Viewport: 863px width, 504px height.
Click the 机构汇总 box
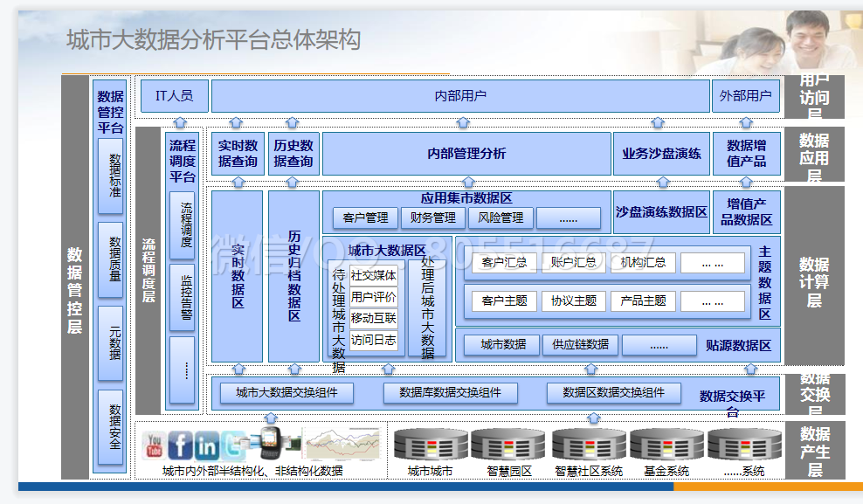click(x=644, y=263)
